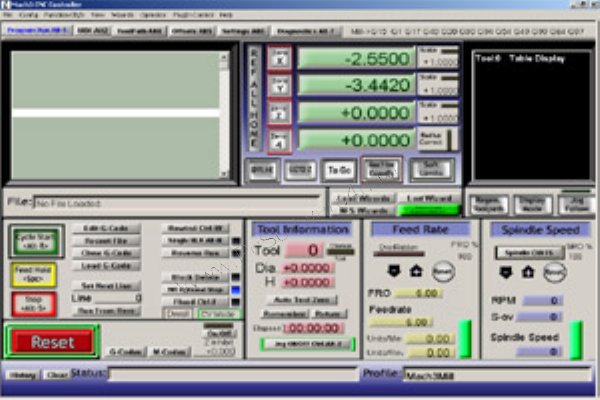This screenshot has width=600, height=400.
Task: Click the Tool number field
Action: point(303,250)
